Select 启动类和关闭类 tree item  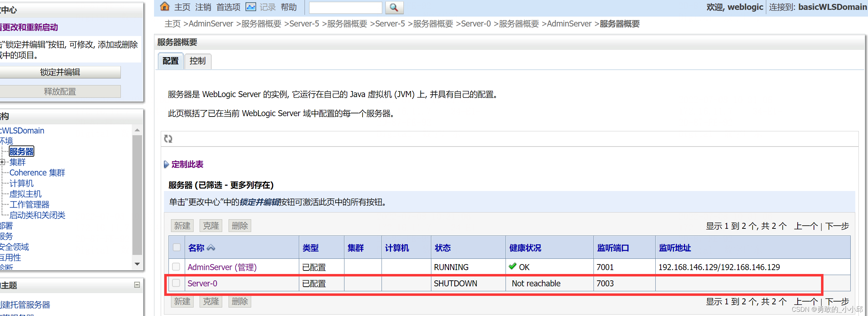pos(37,215)
